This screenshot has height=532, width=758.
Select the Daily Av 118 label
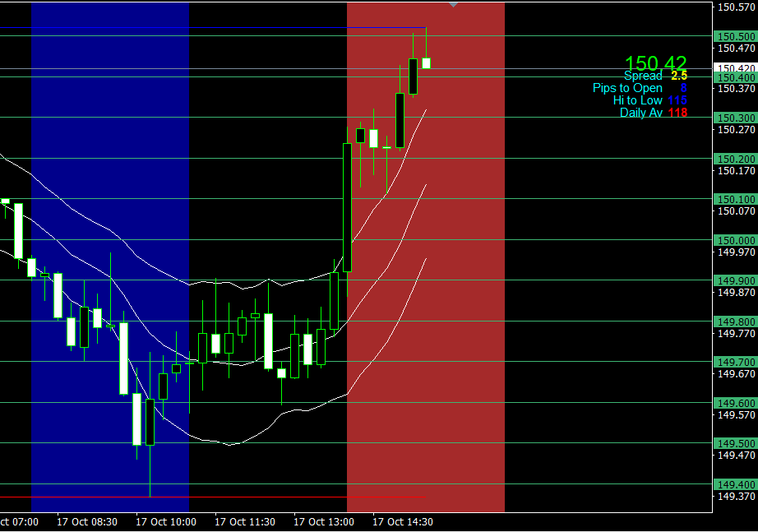coord(653,113)
